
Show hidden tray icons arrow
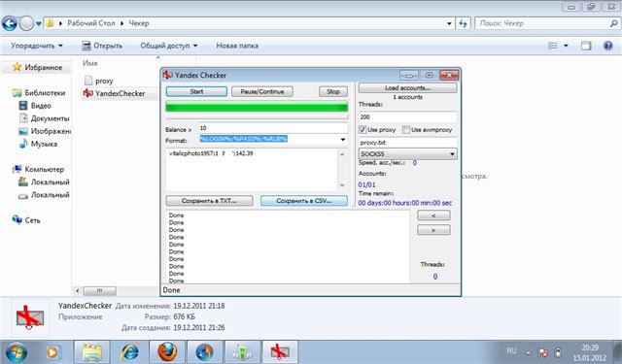(x=529, y=352)
